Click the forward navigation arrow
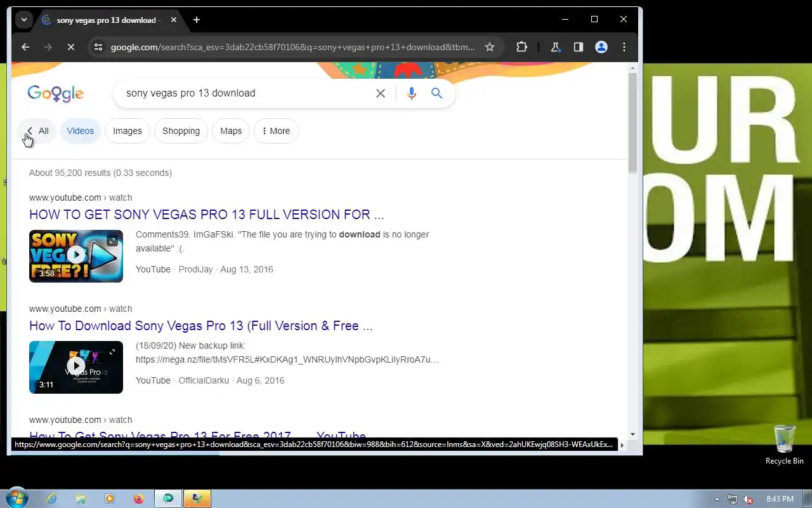The width and height of the screenshot is (812, 508). [48, 47]
